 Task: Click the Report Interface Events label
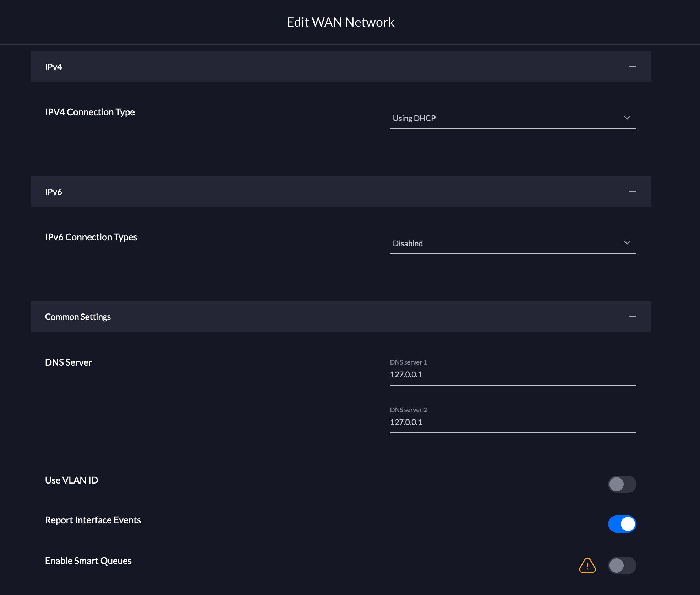(93, 520)
